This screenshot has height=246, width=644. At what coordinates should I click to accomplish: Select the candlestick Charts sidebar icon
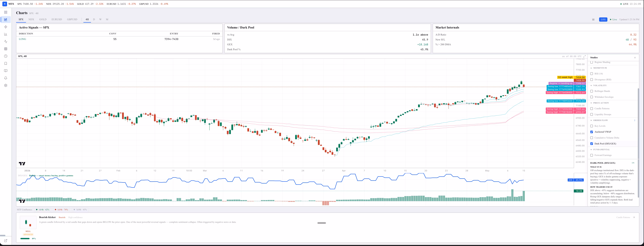6,20
